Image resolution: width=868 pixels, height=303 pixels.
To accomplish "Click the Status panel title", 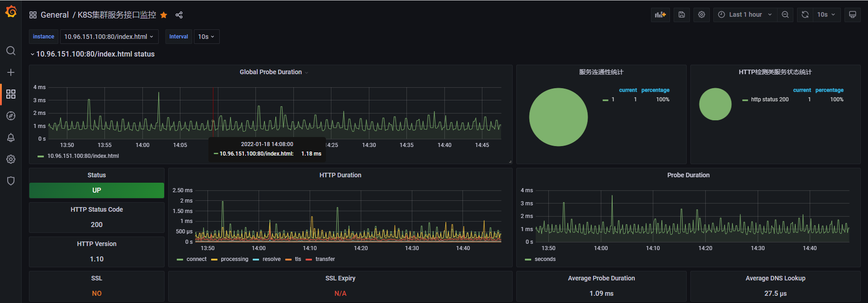I will pyautogui.click(x=97, y=175).
